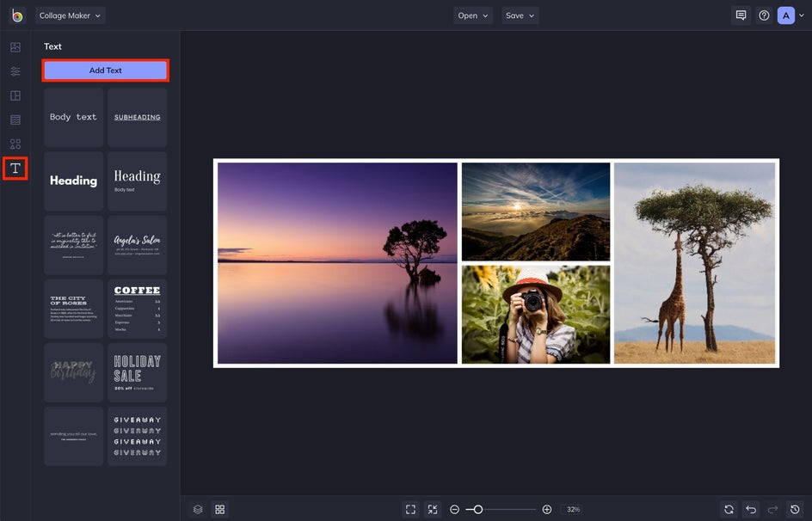This screenshot has height=521, width=812.
Task: Open the Layouts panel
Action: (x=15, y=95)
